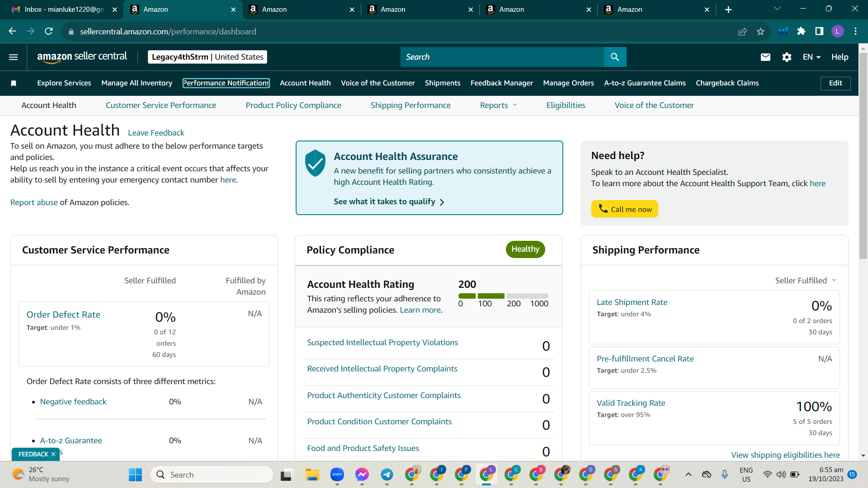This screenshot has height=488, width=868.
Task: Click View shipping eligibilities here link
Action: 785,455
